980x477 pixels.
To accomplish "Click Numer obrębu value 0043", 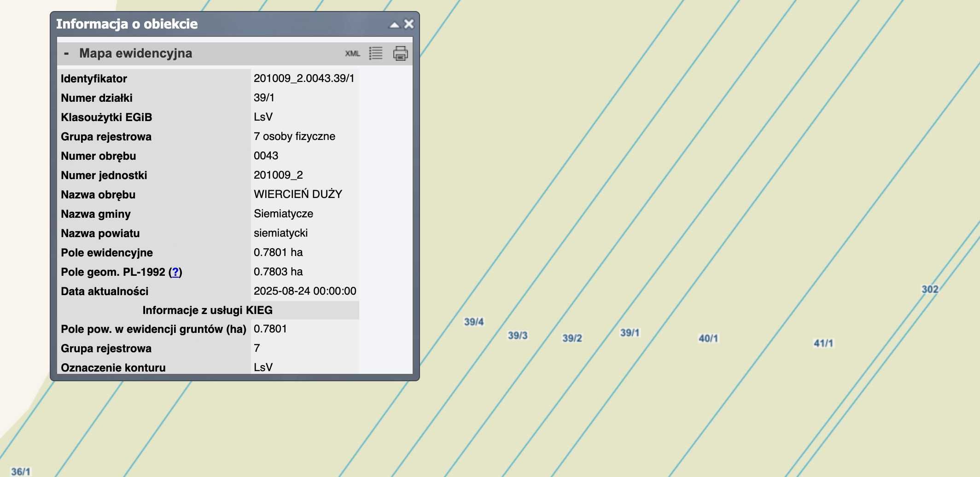I will pos(266,156).
